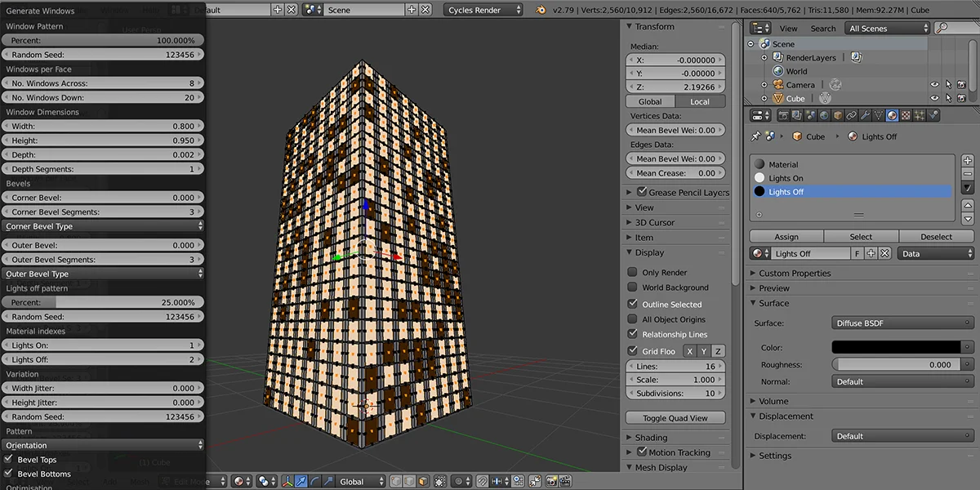Open the Corner Bevel Type dropdown
Screen dimensions: 980x490
point(103,226)
